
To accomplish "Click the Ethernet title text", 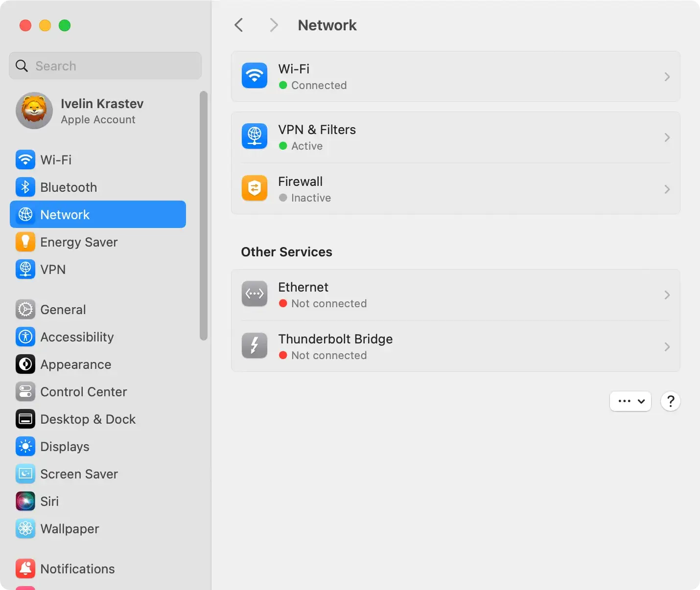I will [303, 287].
